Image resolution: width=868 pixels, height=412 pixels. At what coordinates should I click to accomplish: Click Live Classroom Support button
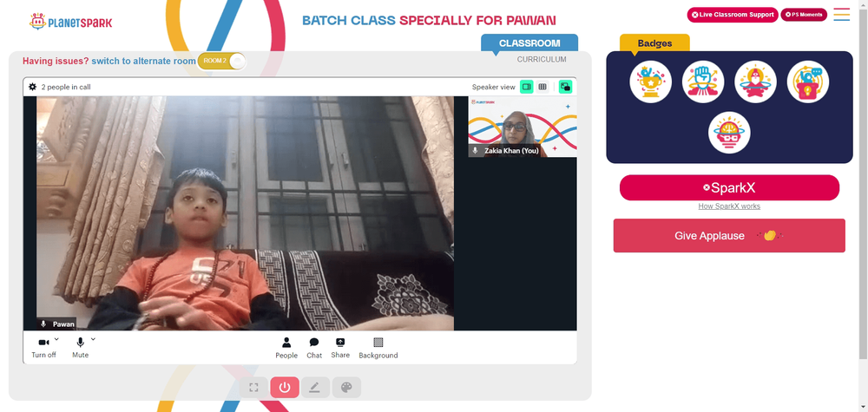(733, 15)
